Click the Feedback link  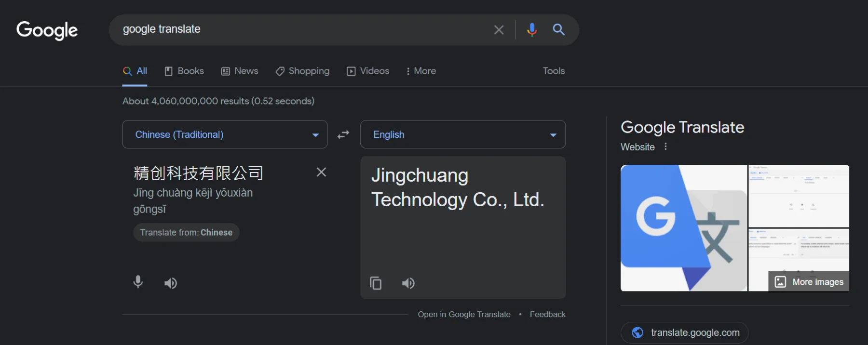(547, 315)
